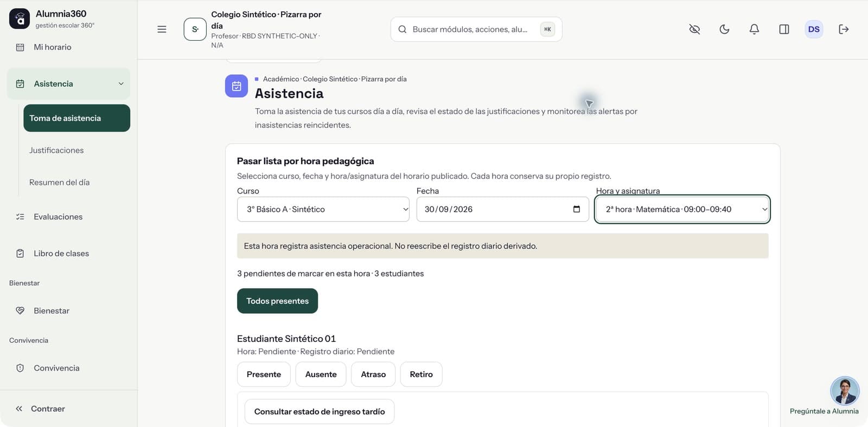Viewport: 868px width, 427px height.
Task: Open the date picker calendar icon
Action: point(577,209)
